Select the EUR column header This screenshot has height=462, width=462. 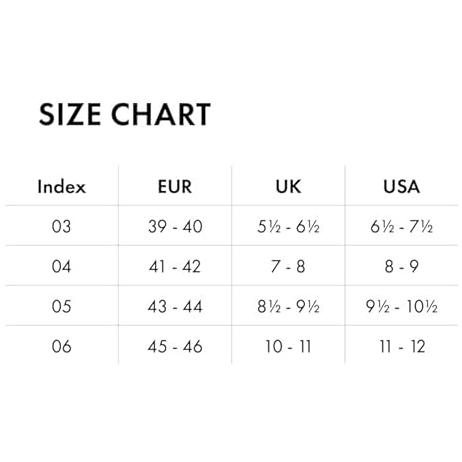[x=175, y=186]
